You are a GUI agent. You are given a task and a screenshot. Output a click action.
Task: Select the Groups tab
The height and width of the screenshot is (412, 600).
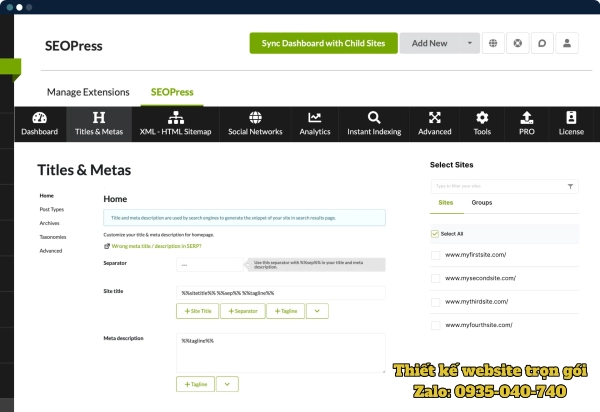[x=482, y=203]
